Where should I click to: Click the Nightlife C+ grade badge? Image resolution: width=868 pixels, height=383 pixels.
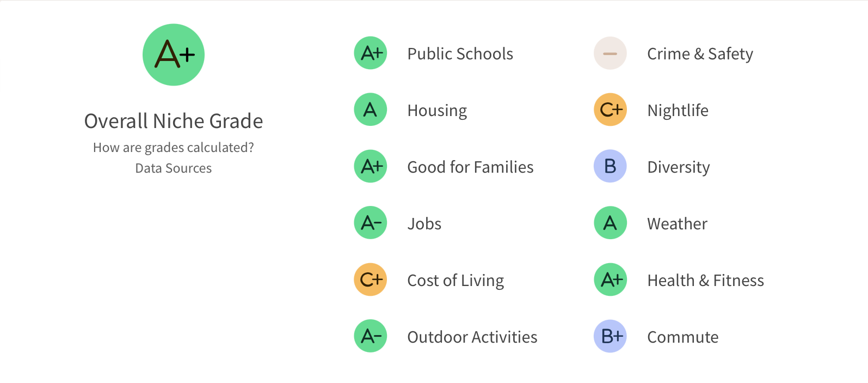click(610, 110)
